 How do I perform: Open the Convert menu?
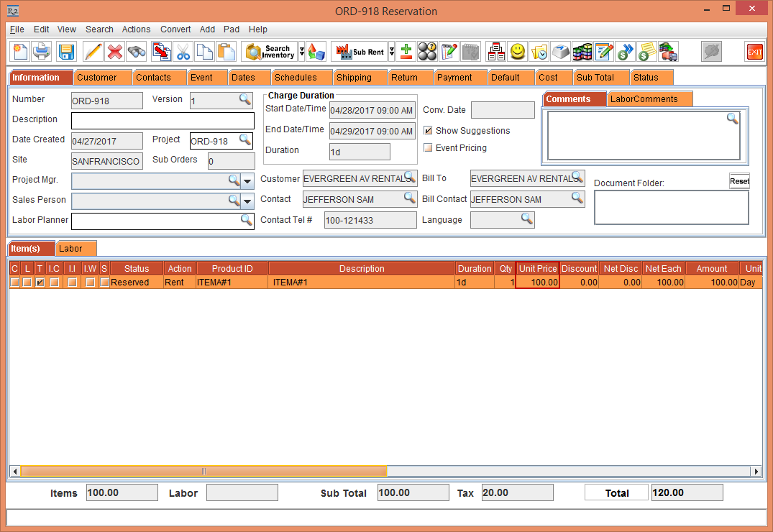tap(175, 29)
